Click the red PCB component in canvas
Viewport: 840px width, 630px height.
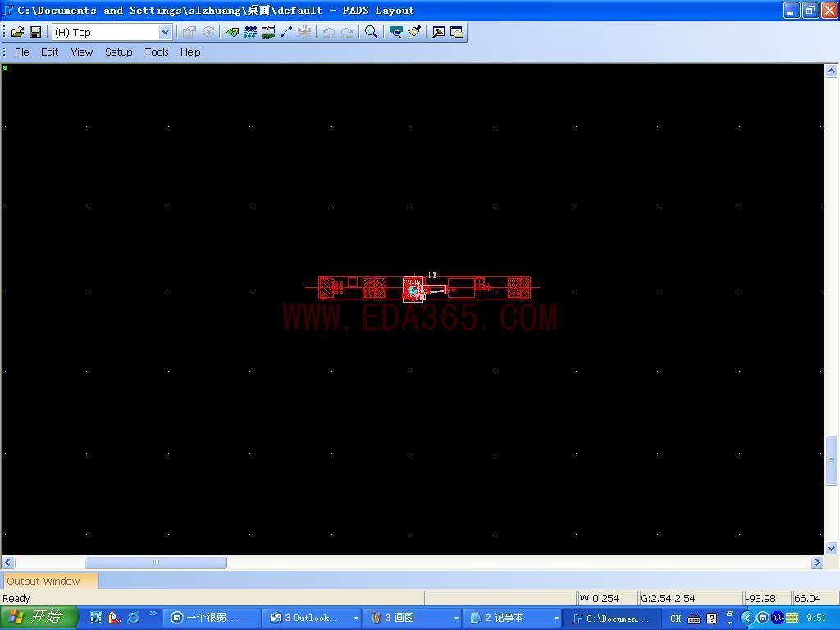click(x=423, y=288)
